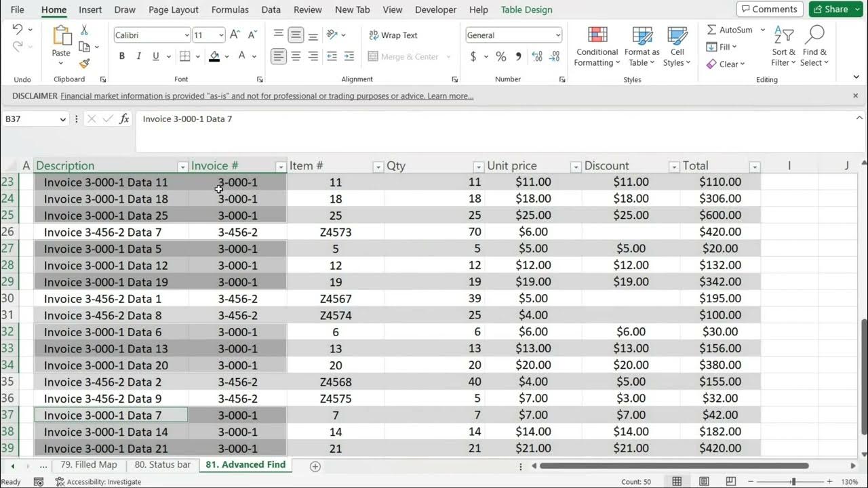The width and height of the screenshot is (868, 488).
Task: Decrease font size with smaller A icon
Action: pyautogui.click(x=252, y=35)
